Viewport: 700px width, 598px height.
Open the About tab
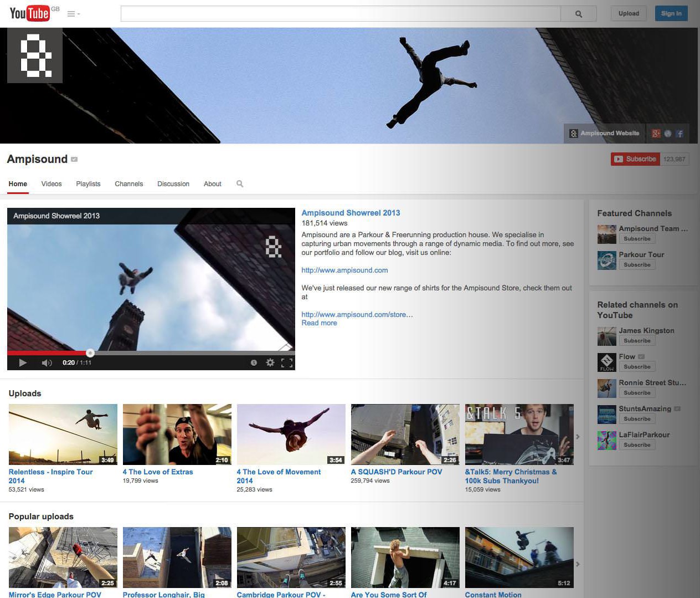coord(212,184)
